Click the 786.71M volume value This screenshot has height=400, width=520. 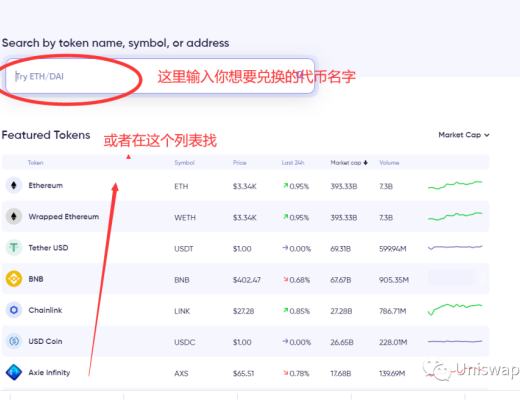(x=393, y=311)
